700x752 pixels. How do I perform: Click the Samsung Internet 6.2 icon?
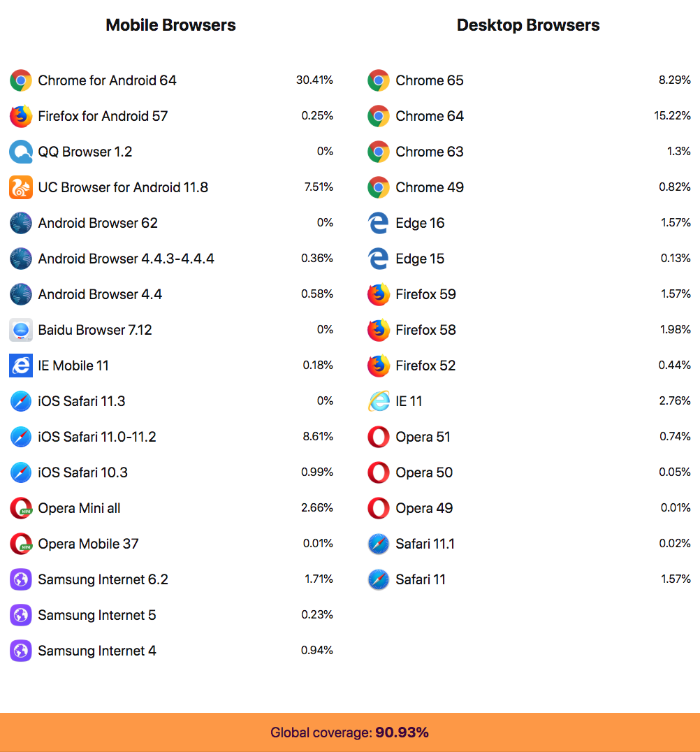pos(21,579)
